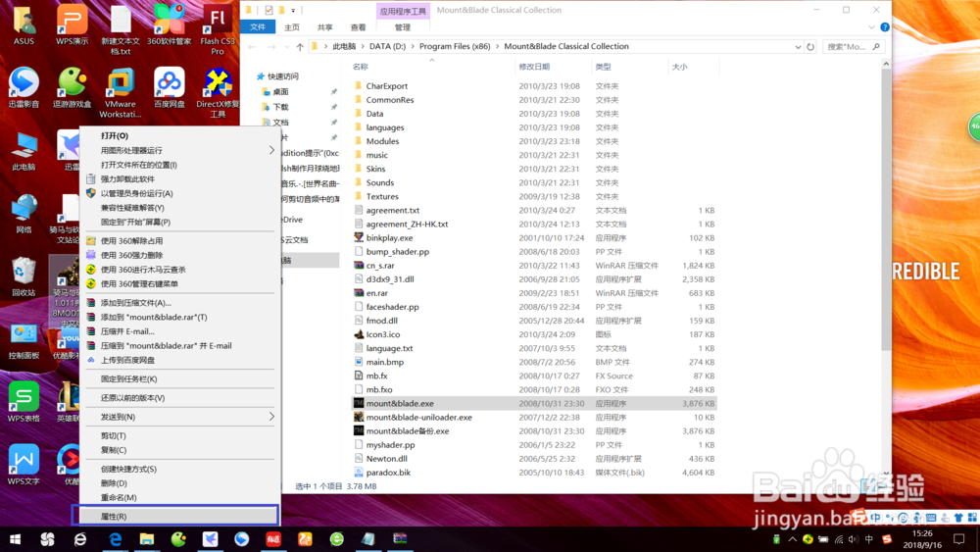Select paradox.bik file

coord(388,472)
